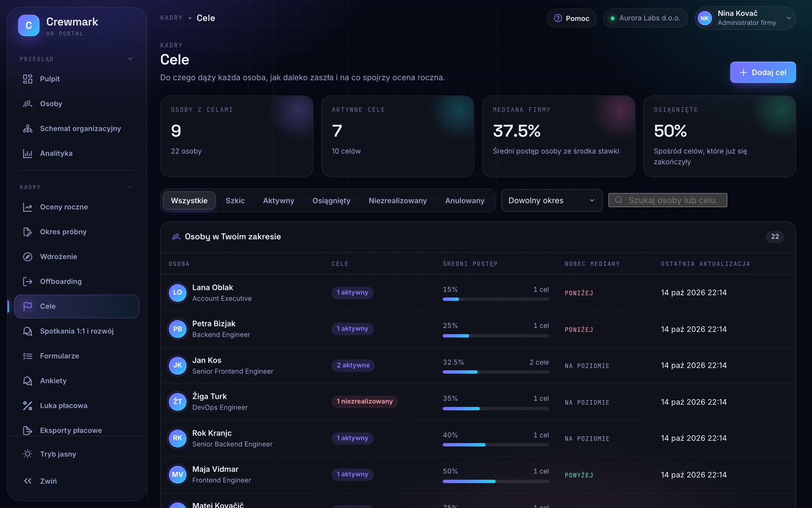Focus the Szukaj osoby lub celu field

coord(667,200)
